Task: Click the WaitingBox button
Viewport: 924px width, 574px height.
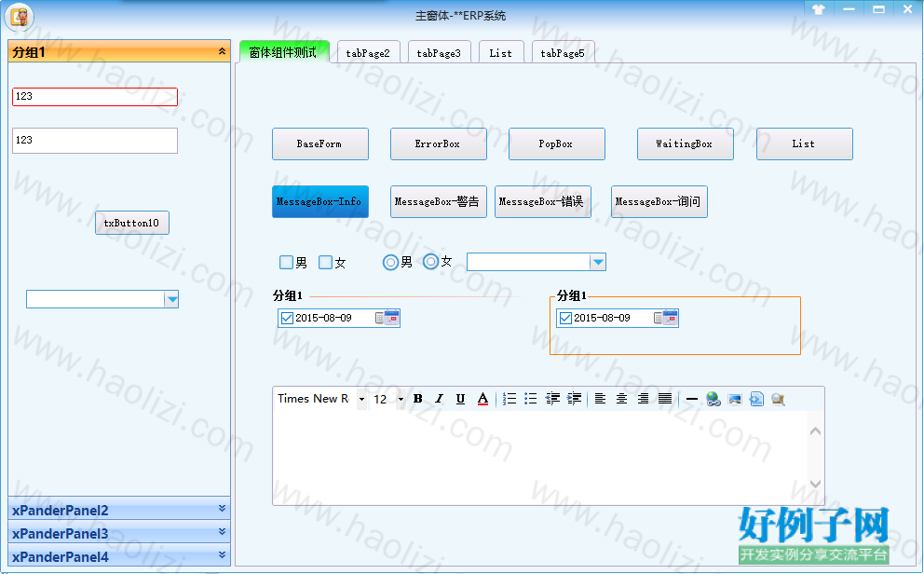Action: [x=685, y=143]
